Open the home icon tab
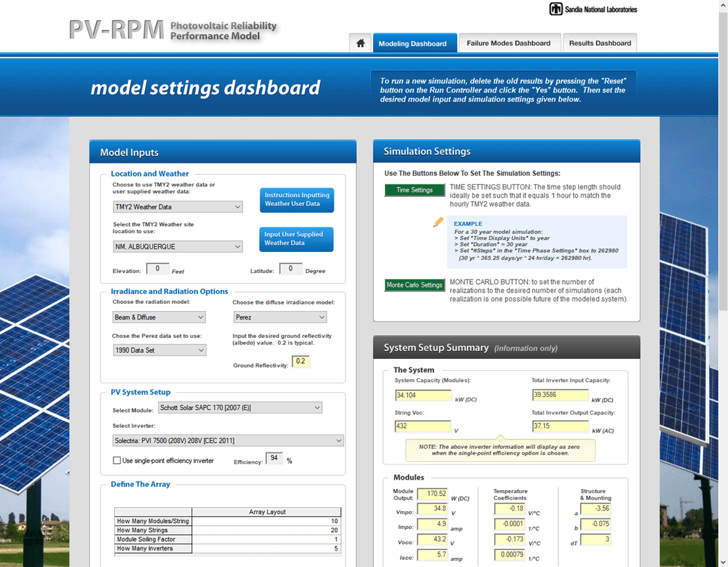This screenshot has height=567, width=728. [x=360, y=43]
